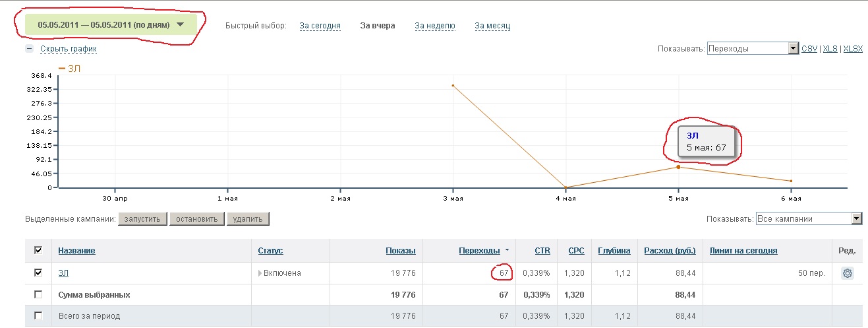868x328 pixels.
Task: Select quick range За месяц
Action: point(492,26)
